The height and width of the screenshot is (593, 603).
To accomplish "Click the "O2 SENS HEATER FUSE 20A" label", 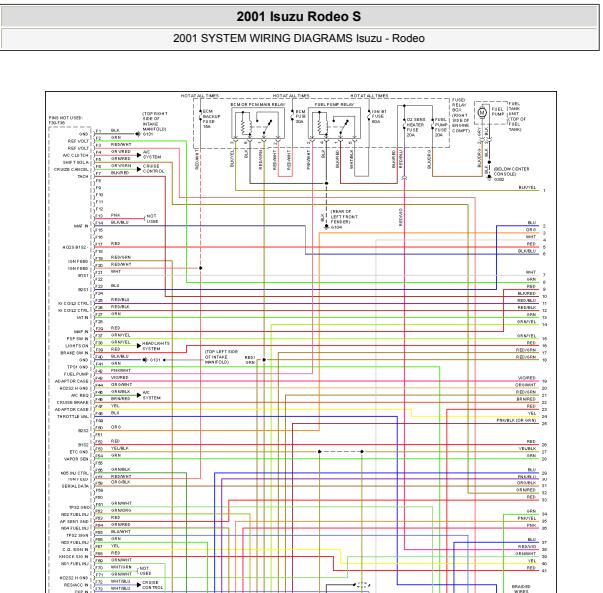I will pos(415,127).
